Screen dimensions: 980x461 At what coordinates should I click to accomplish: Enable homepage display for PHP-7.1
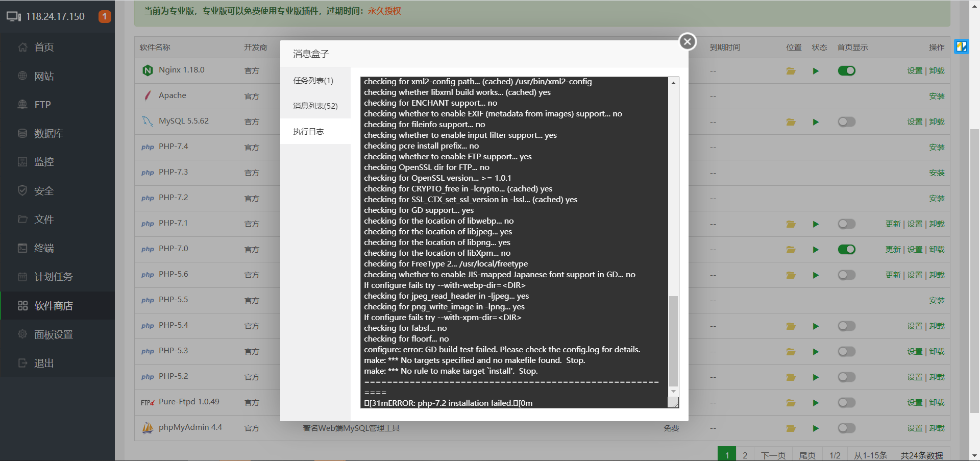846,224
